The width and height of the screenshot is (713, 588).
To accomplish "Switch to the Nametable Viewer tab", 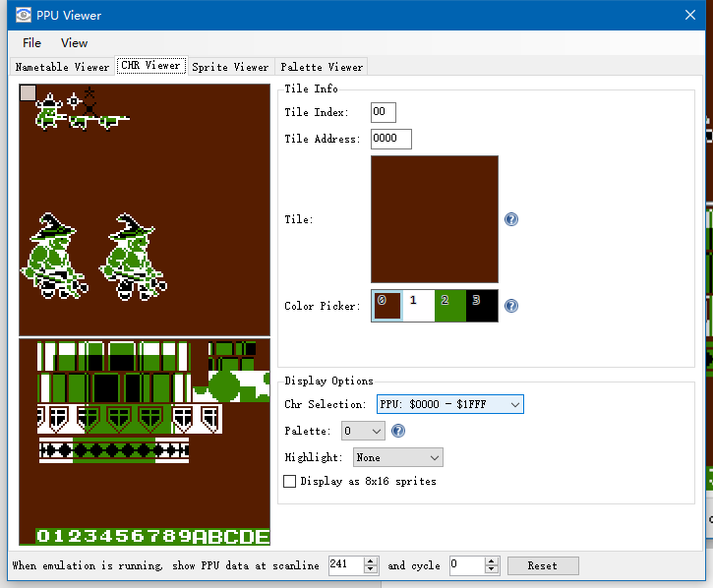I will 62,67.
